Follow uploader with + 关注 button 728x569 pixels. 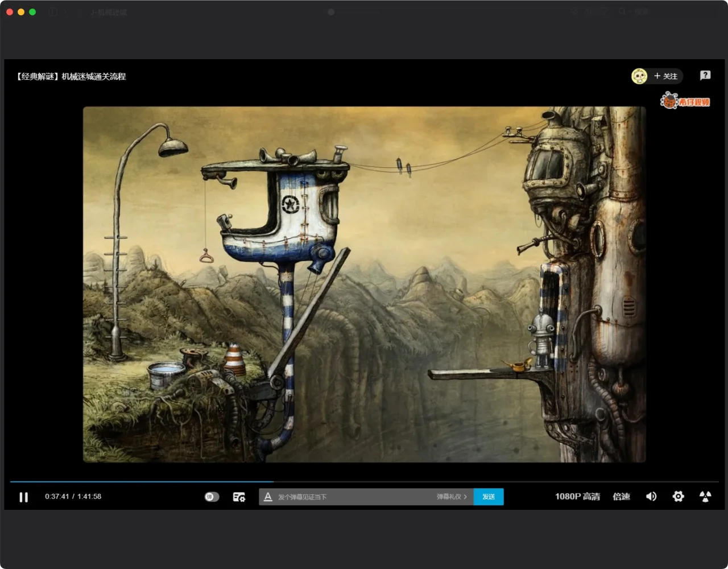coord(665,76)
